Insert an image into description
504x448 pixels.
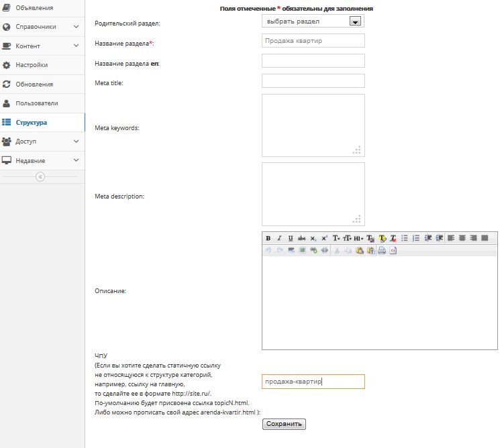pyautogui.click(x=302, y=251)
